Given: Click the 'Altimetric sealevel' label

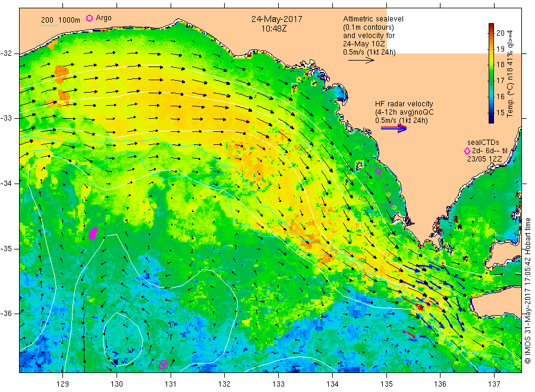Looking at the screenshot, I should pos(373,19).
